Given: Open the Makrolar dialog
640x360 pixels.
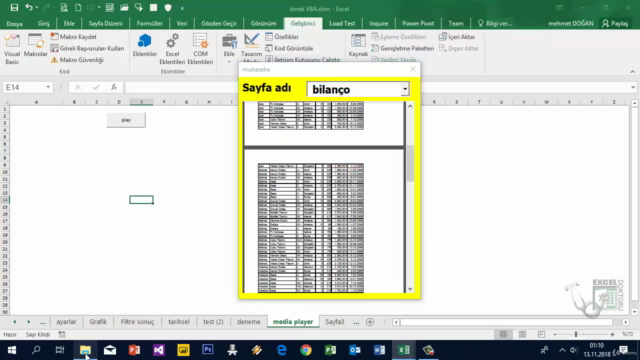Looking at the screenshot, I should click(36, 46).
